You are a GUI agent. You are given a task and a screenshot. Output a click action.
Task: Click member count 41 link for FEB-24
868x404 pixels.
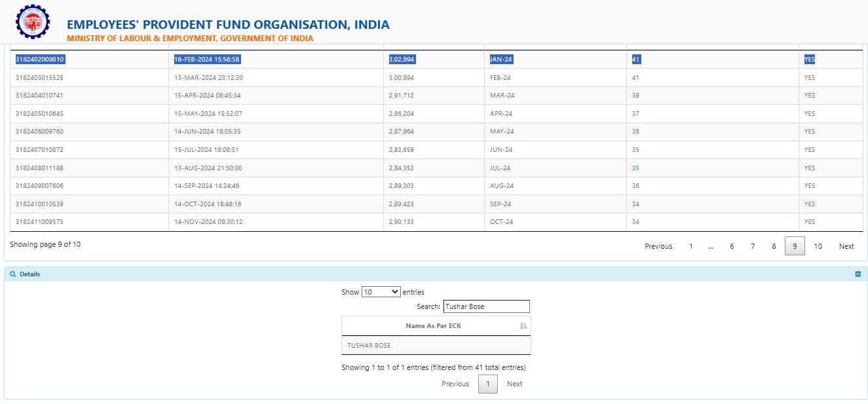pos(635,78)
